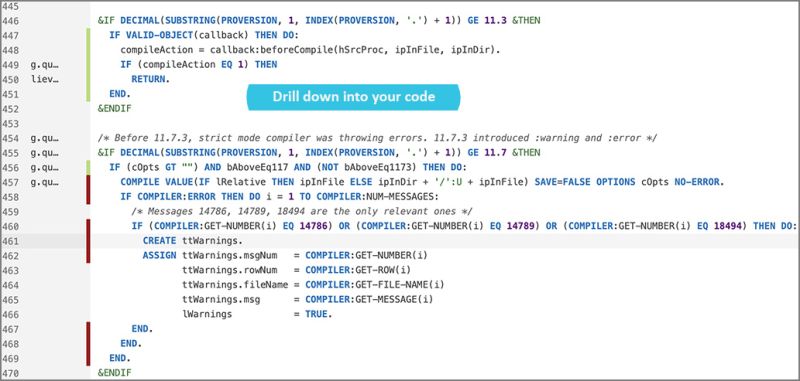Select line number 451

pos(11,94)
